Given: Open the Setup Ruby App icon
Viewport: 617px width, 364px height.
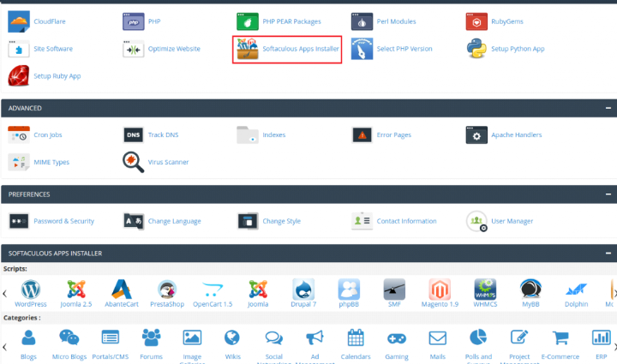Looking at the screenshot, I should coord(19,76).
